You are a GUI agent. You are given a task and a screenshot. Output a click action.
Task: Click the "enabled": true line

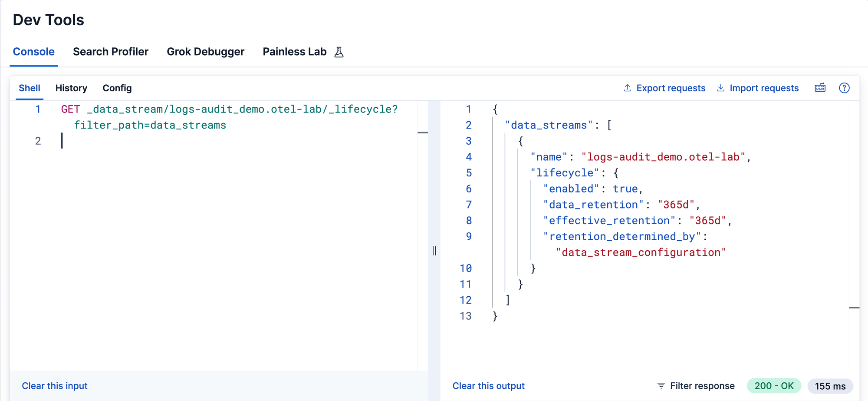(593, 189)
